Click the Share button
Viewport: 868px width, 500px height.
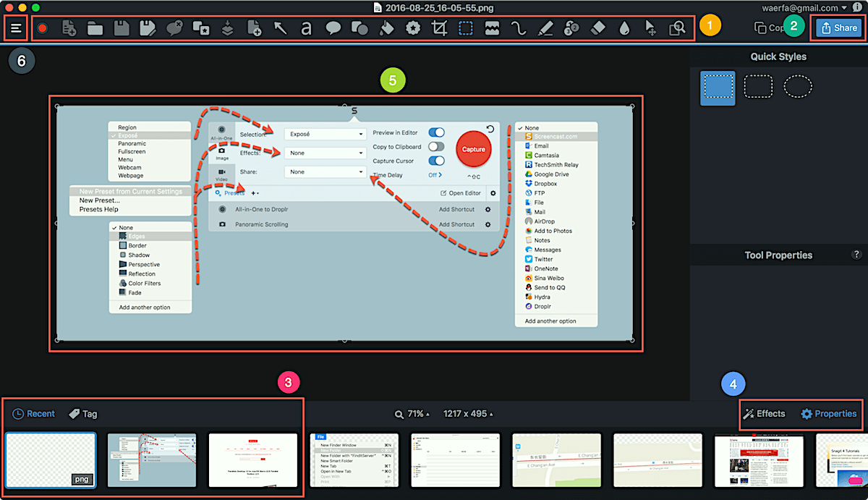click(838, 28)
